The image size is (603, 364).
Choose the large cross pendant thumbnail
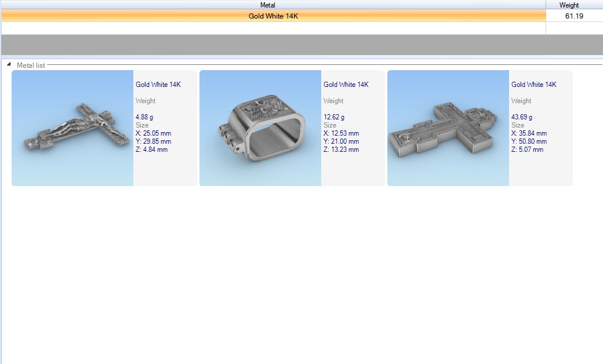tap(448, 128)
